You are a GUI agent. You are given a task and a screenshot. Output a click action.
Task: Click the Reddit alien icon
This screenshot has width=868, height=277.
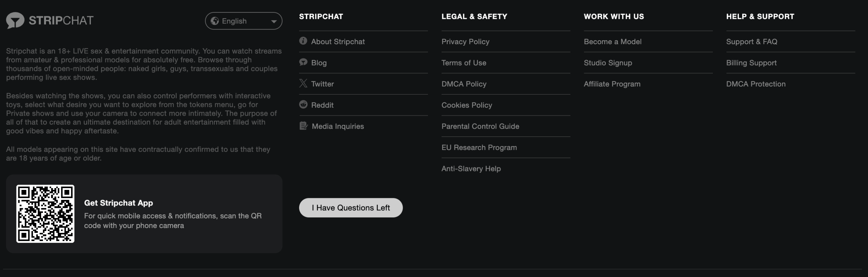303,105
